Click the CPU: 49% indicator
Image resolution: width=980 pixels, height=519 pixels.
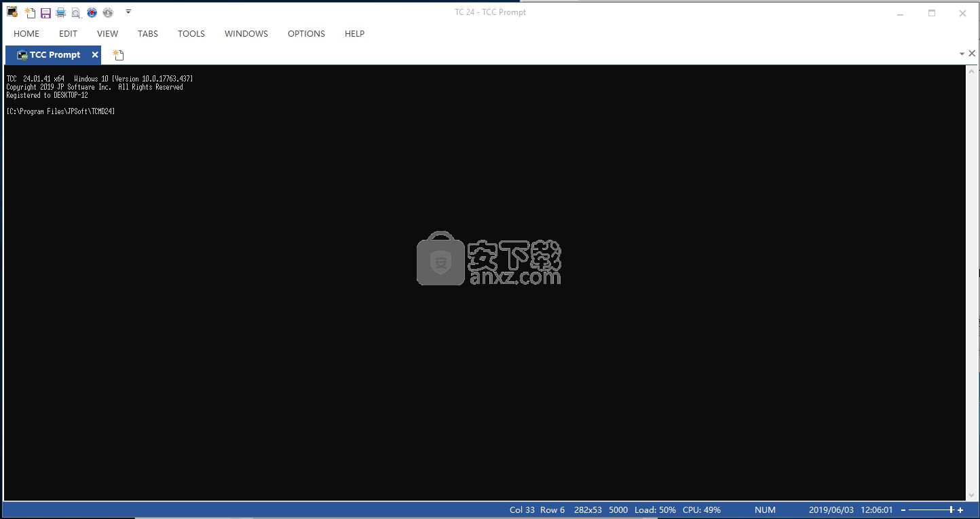click(702, 510)
